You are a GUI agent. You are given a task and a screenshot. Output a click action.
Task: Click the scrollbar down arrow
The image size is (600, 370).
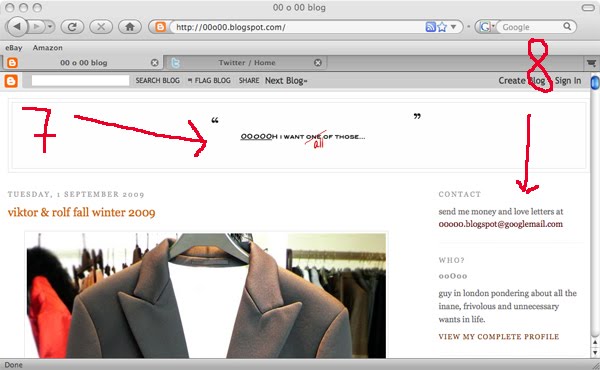click(x=595, y=352)
